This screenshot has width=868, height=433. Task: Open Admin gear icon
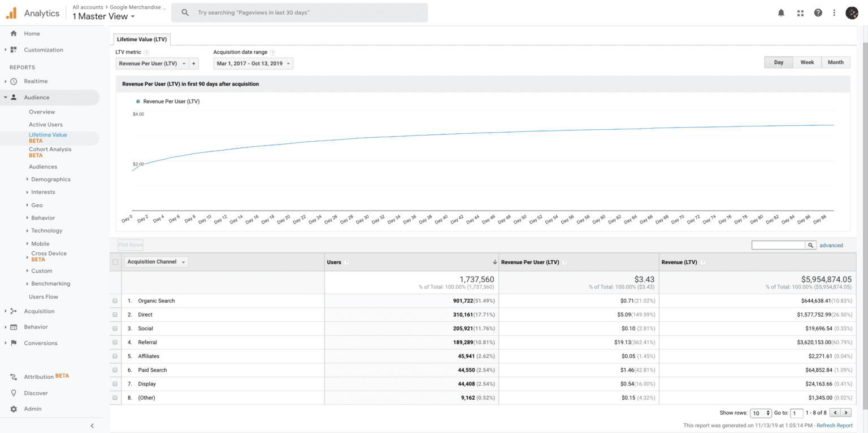[x=14, y=409]
